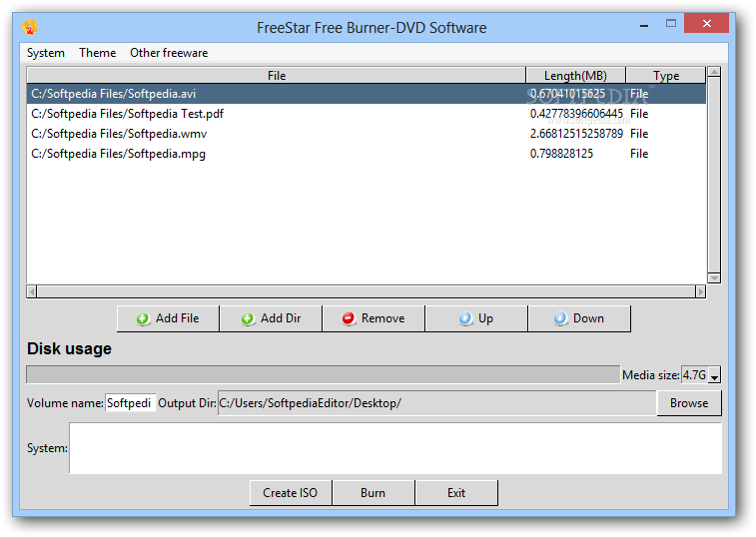Click the File column header

point(277,75)
